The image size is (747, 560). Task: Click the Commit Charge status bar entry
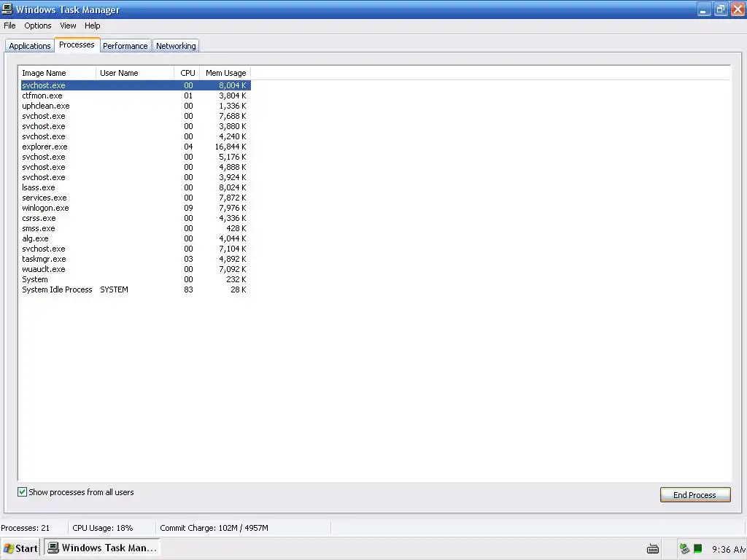coord(214,528)
